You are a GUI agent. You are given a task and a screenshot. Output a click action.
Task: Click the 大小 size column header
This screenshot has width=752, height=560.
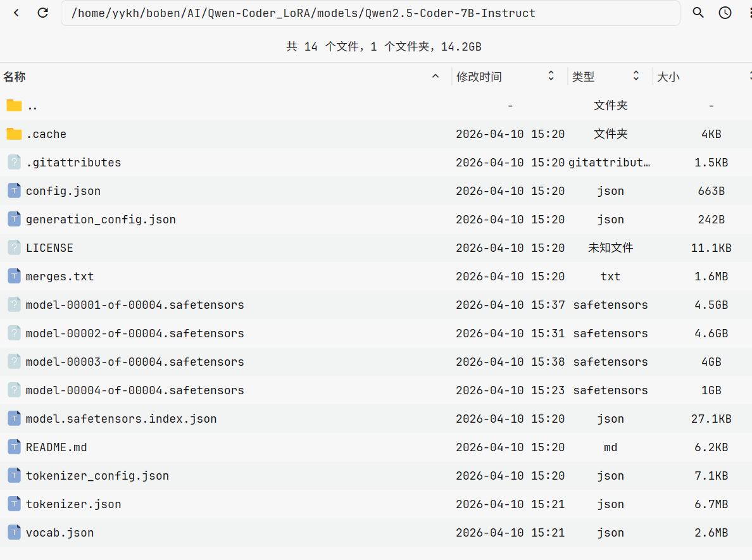(668, 77)
